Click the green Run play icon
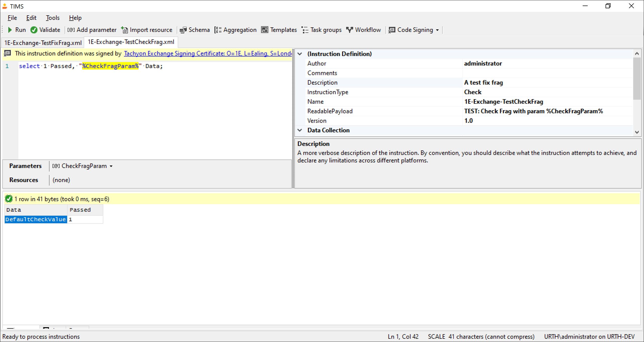The width and height of the screenshot is (644, 342). click(x=10, y=30)
